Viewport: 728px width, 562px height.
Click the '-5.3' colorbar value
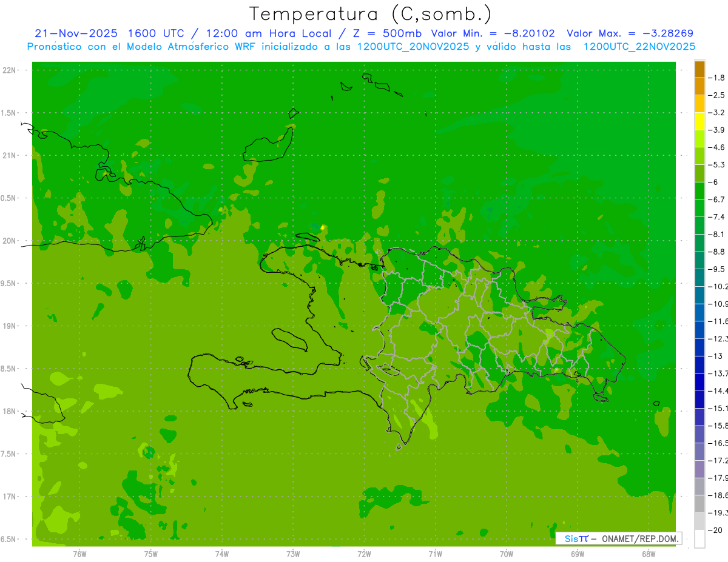(x=717, y=164)
